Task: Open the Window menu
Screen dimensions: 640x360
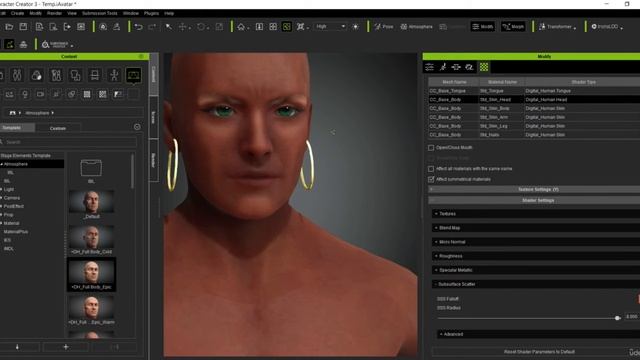Action: [x=131, y=13]
